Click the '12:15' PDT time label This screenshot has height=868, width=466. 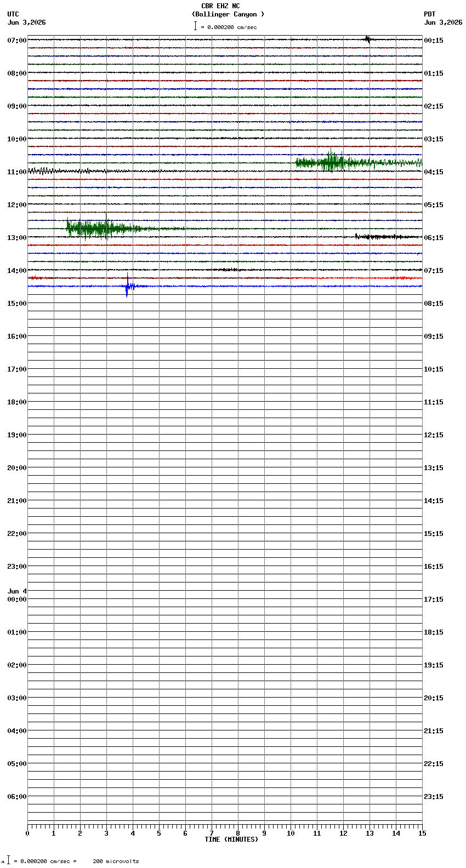[434, 435]
